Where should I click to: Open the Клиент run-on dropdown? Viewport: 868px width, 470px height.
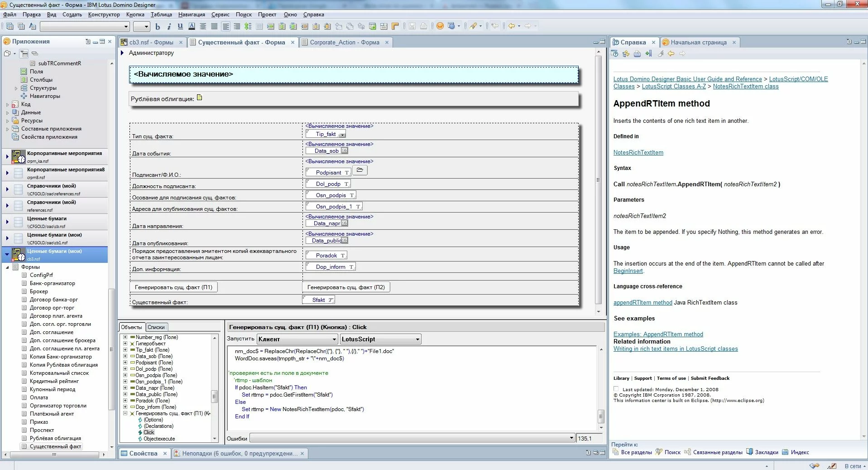pyautogui.click(x=334, y=339)
